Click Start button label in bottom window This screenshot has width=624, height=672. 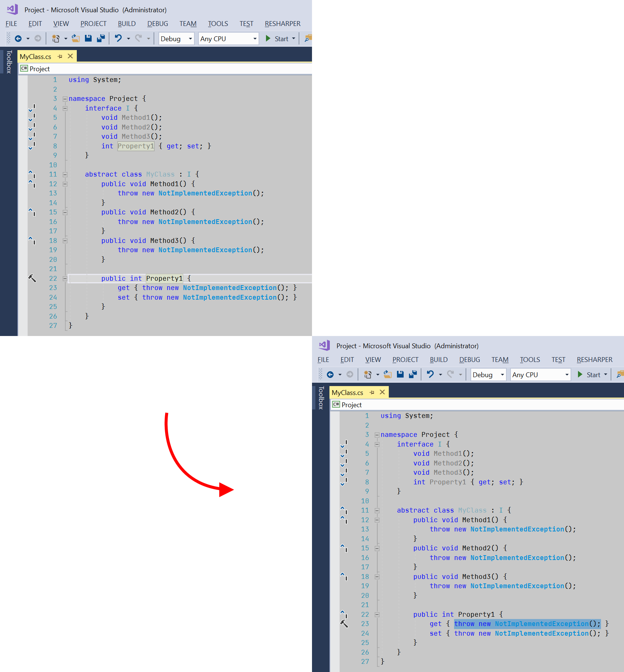tap(594, 375)
